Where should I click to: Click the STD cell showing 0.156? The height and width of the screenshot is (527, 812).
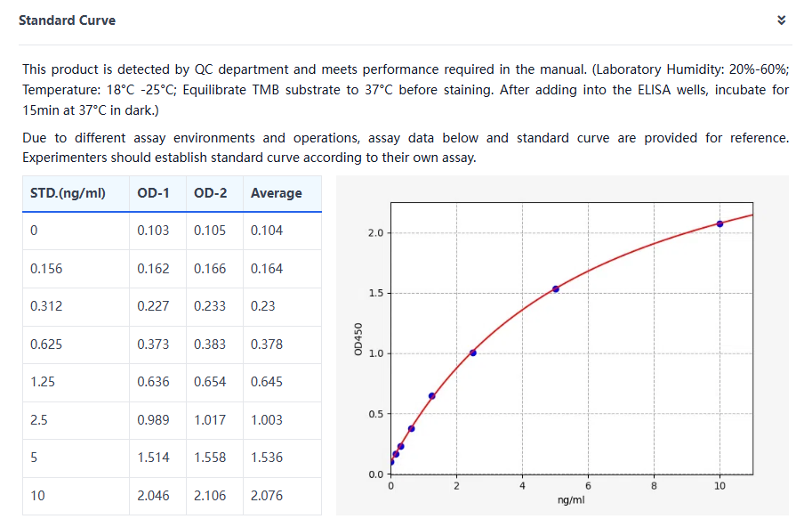coord(46,269)
